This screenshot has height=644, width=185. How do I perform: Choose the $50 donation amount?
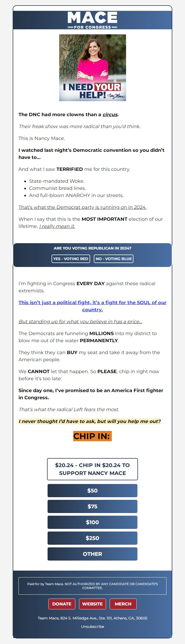pyautogui.click(x=92, y=491)
